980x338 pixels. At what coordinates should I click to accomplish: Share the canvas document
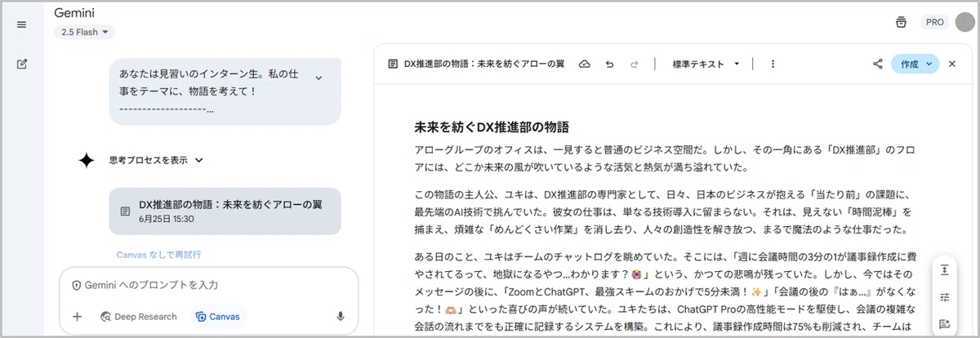click(x=878, y=64)
